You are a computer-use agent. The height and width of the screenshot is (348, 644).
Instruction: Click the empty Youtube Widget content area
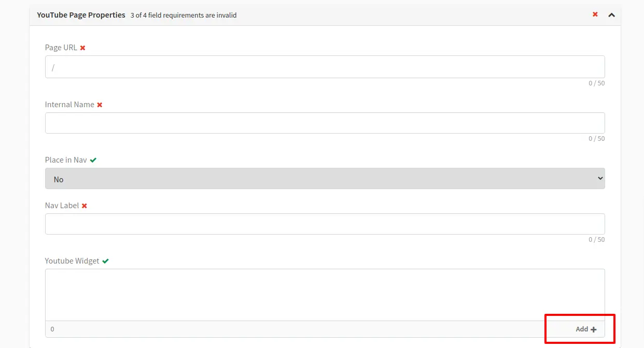[325, 295]
